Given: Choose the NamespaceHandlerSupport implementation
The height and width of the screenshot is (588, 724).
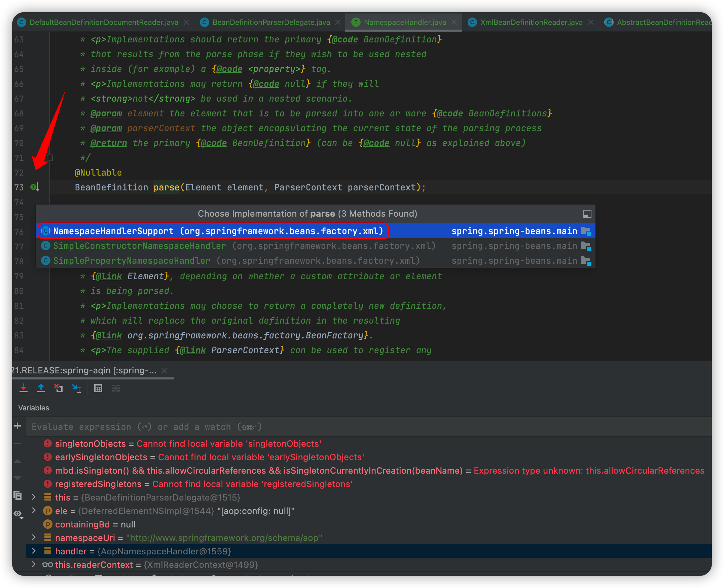Looking at the screenshot, I should (218, 231).
